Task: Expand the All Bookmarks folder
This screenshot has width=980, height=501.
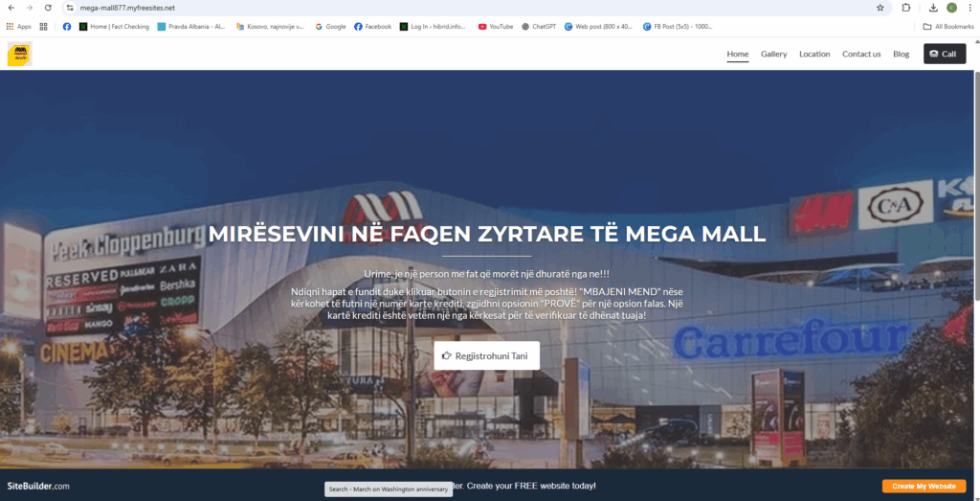Action: pos(947,27)
